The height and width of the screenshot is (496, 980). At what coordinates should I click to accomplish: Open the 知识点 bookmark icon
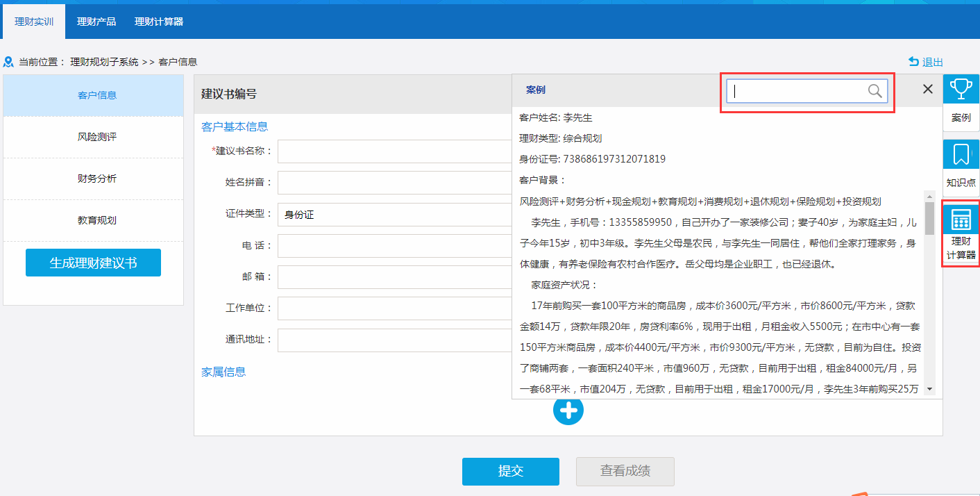point(961,155)
